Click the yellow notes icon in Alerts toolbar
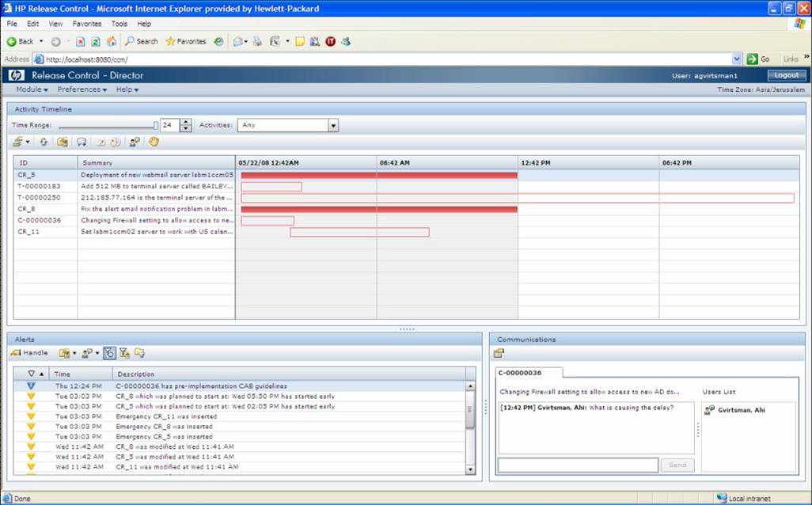 139,353
